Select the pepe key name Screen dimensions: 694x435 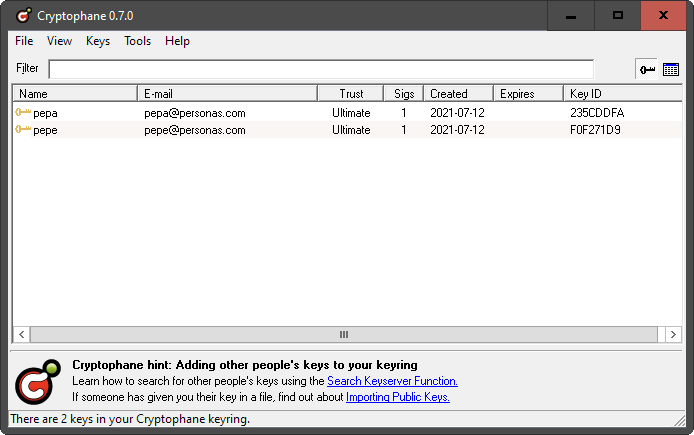(x=45, y=130)
